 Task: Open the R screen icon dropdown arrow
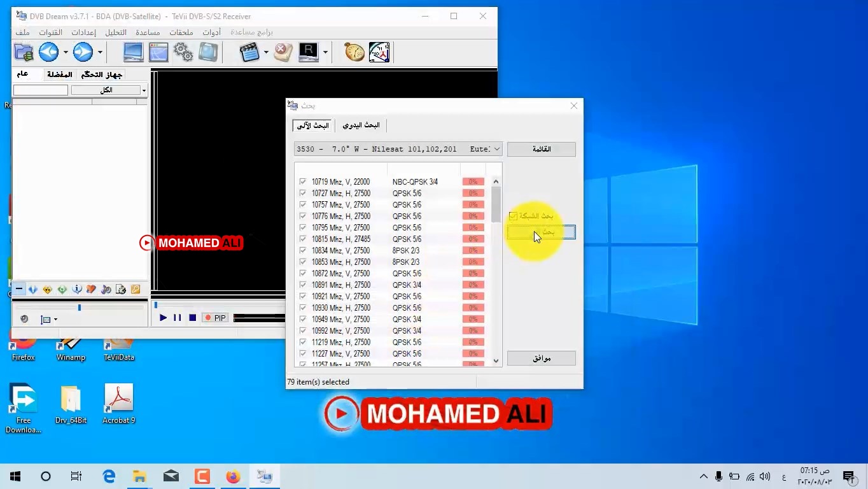[325, 52]
